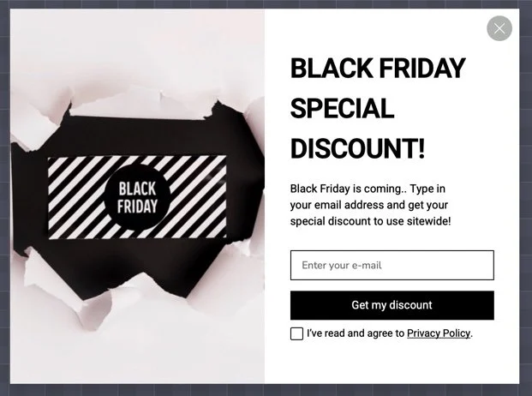Screen dimensions: 532x396
Task: Tick the Privacy Policy agreement checkbox
Action: coord(296,333)
